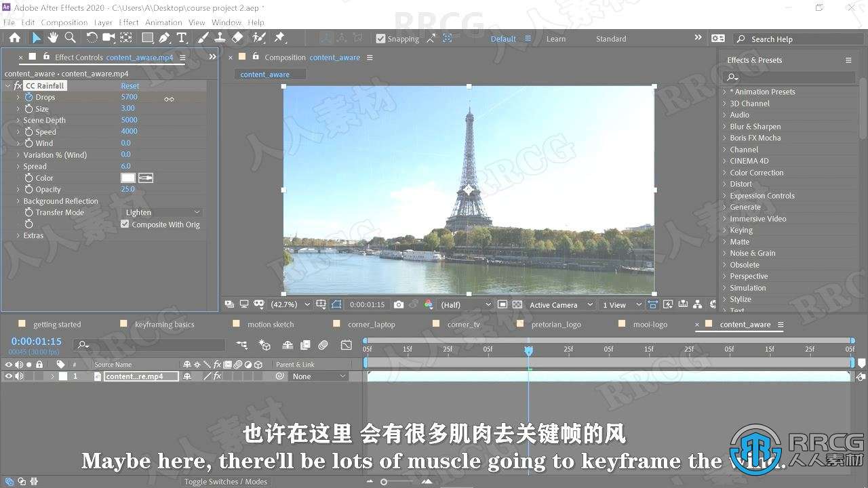Select the Puppet Pin tool
This screenshot has height=488, width=868.
click(279, 38)
